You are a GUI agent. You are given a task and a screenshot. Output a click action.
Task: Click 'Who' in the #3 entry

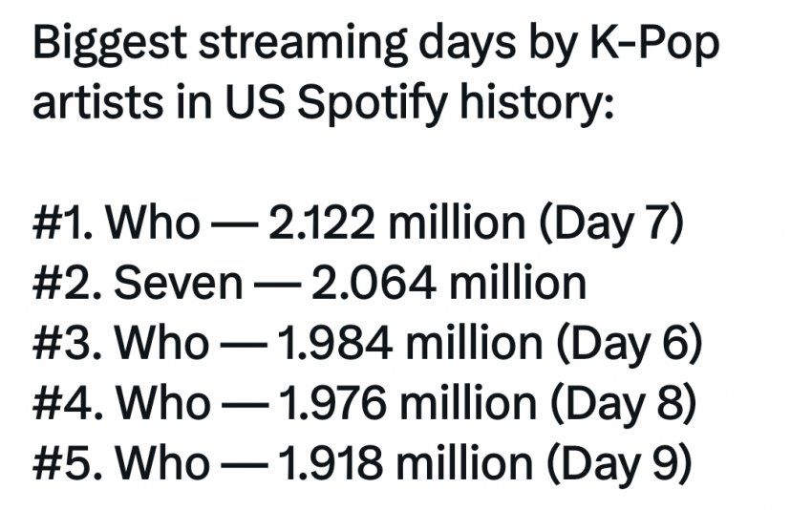coord(161,343)
